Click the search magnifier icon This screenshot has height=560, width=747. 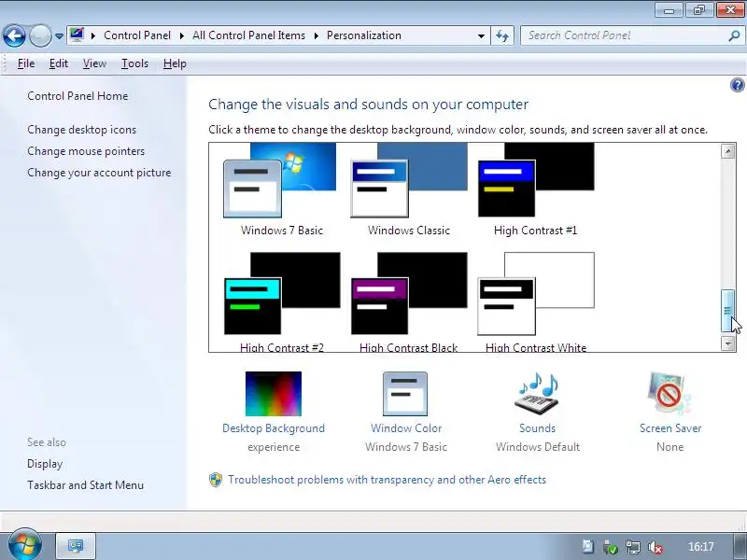734,35
